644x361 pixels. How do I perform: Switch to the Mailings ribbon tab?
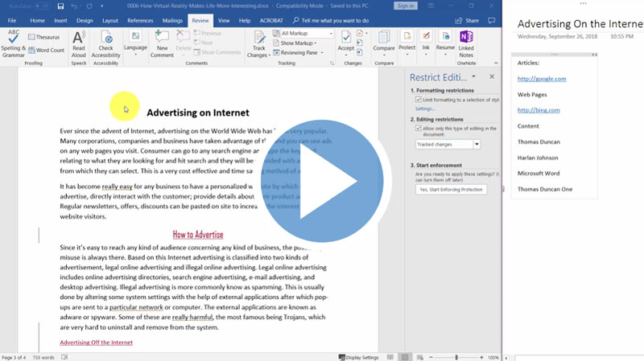[x=172, y=19]
